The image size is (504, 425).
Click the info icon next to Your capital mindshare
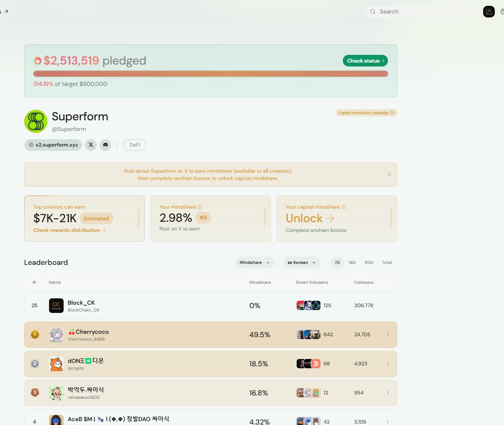point(343,207)
